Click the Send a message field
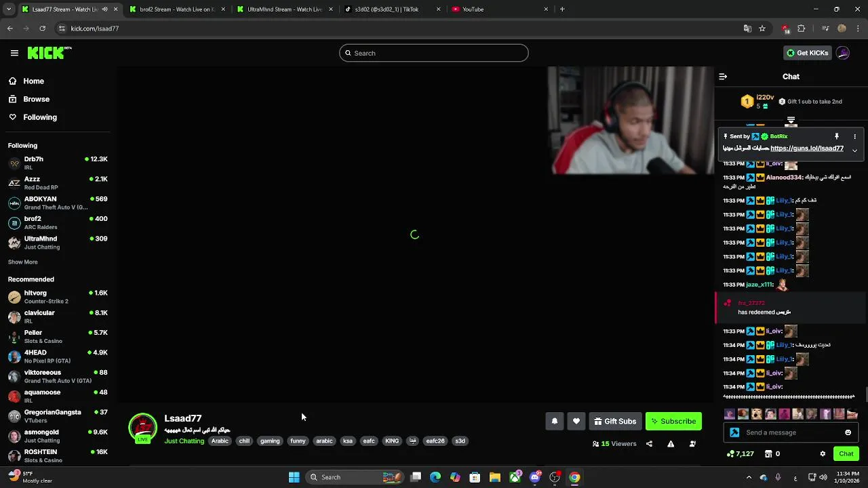 [x=791, y=432]
